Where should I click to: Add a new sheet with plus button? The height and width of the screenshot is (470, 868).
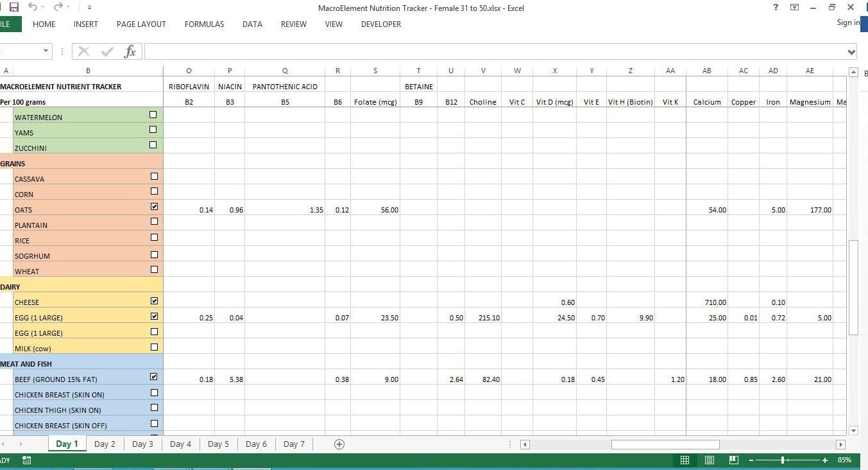pyautogui.click(x=339, y=444)
